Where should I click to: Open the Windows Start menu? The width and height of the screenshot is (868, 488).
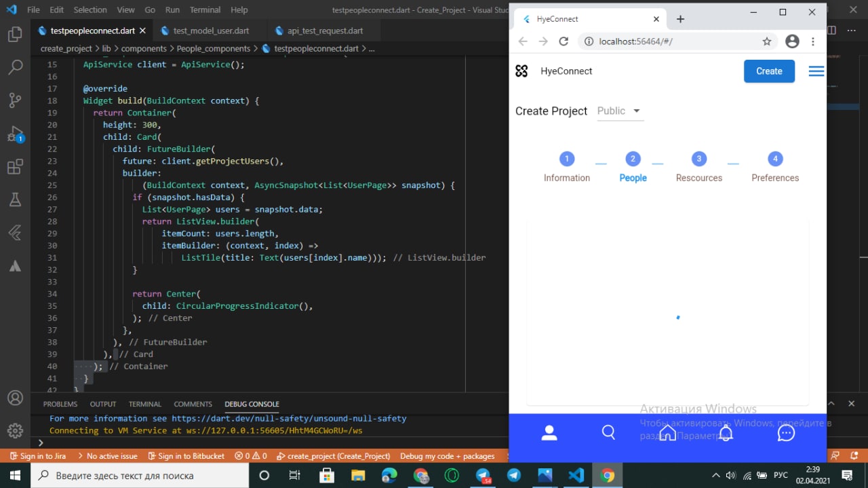click(15, 475)
